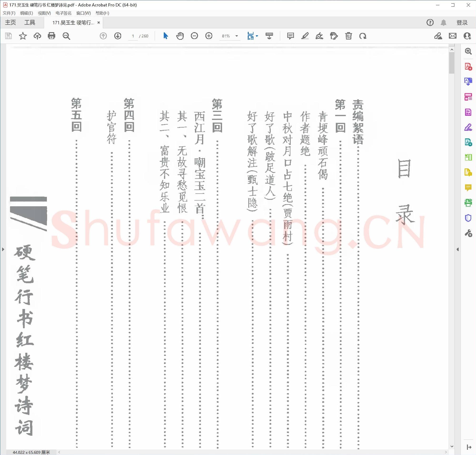Click the 登录 sign-in button
The image size is (476, 455).
tap(462, 22)
